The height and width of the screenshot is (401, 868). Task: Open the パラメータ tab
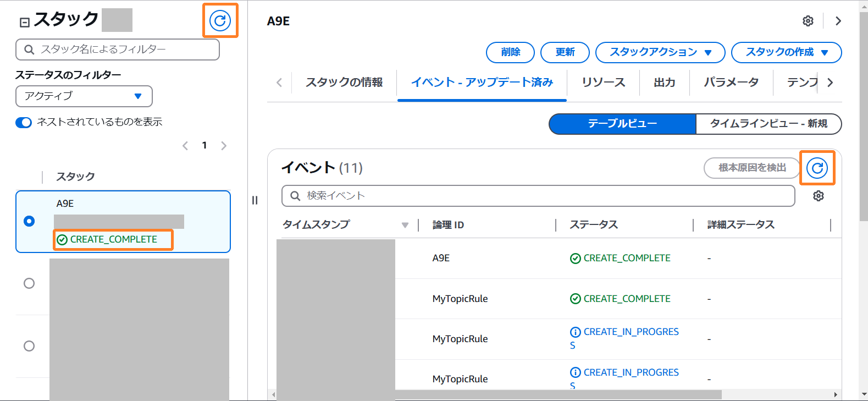pyautogui.click(x=731, y=83)
